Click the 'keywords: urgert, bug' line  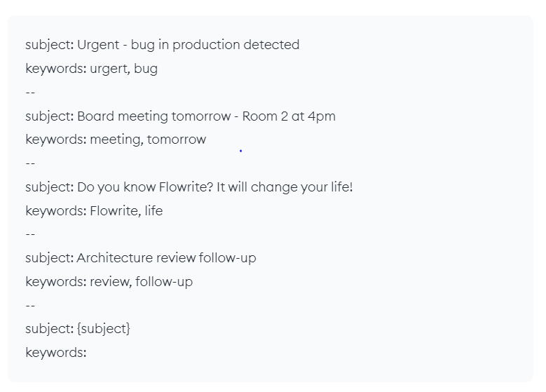[x=92, y=69]
